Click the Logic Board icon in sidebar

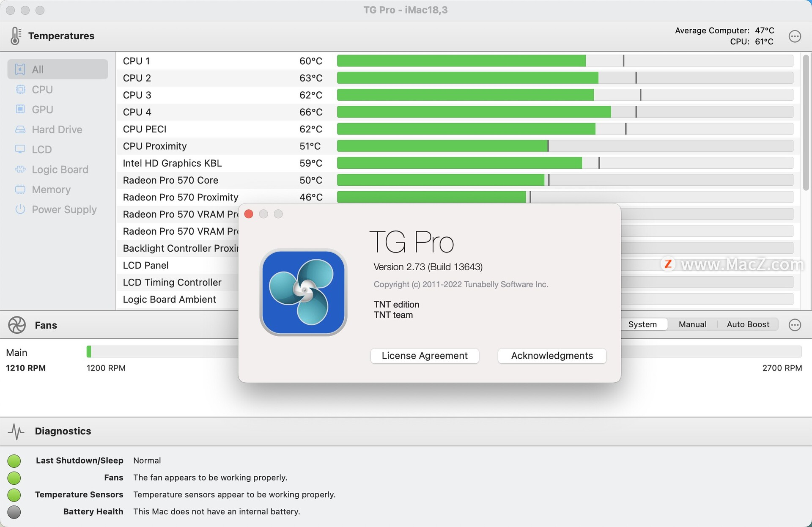(x=20, y=169)
